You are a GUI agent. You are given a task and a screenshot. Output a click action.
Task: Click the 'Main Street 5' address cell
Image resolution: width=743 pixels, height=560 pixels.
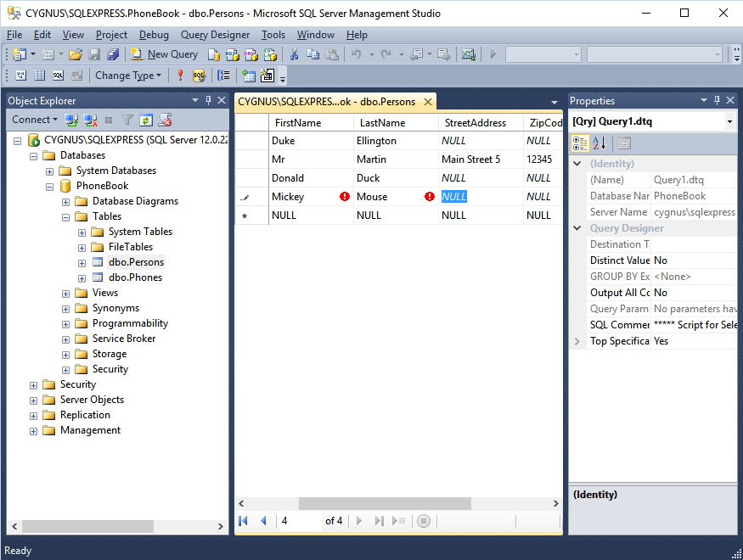481,159
